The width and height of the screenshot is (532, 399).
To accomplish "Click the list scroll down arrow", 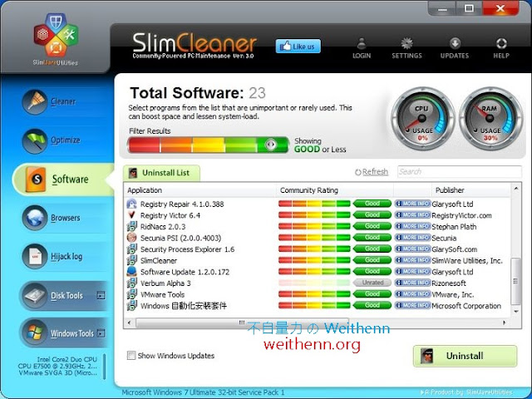I will click(x=516, y=311).
